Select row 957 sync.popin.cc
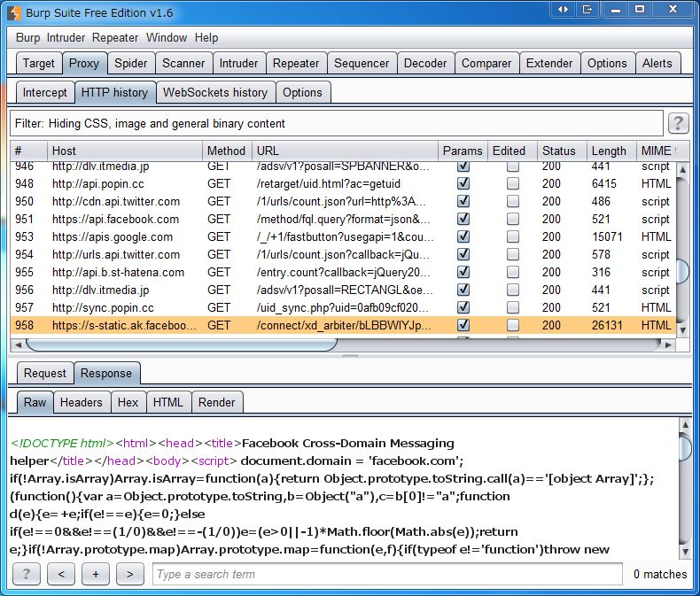 [343, 307]
